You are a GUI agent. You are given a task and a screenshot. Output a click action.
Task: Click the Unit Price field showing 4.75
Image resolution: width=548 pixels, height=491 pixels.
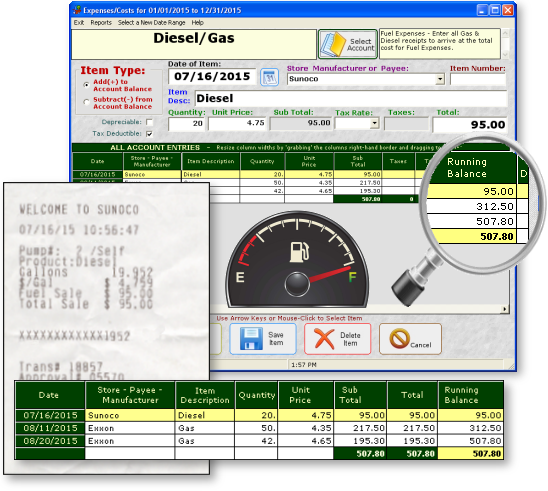pyautogui.click(x=237, y=123)
